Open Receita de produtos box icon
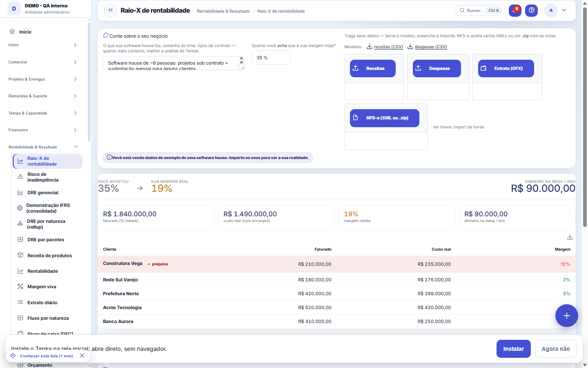Screen dimensions: 588x368 20,255
